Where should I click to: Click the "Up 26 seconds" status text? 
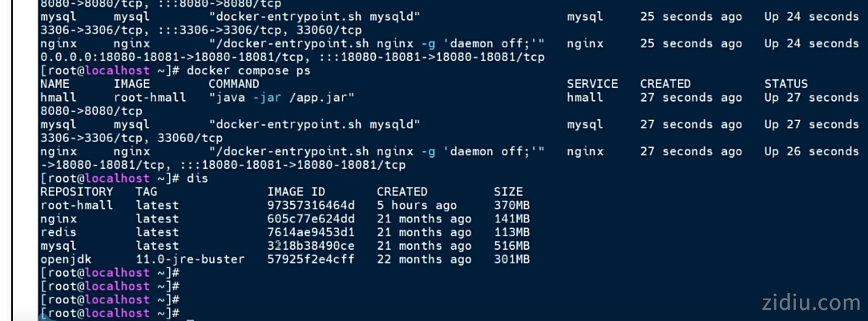coord(811,151)
